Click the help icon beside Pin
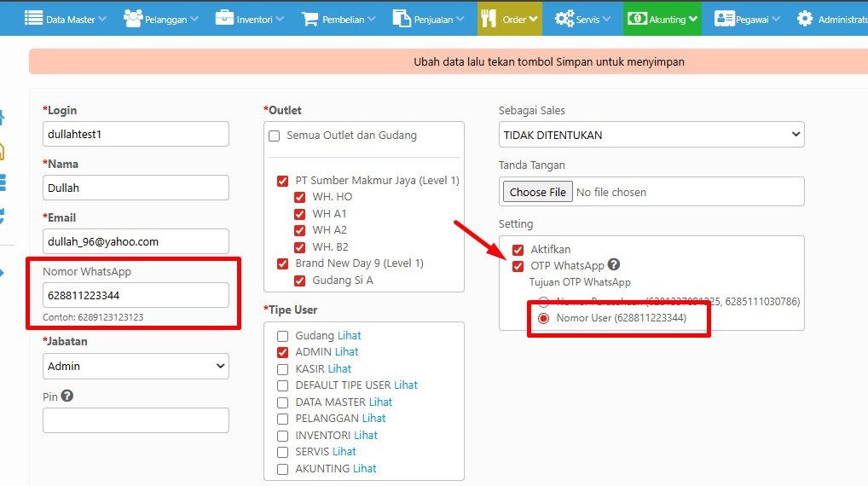The width and height of the screenshot is (868, 486). [x=67, y=396]
